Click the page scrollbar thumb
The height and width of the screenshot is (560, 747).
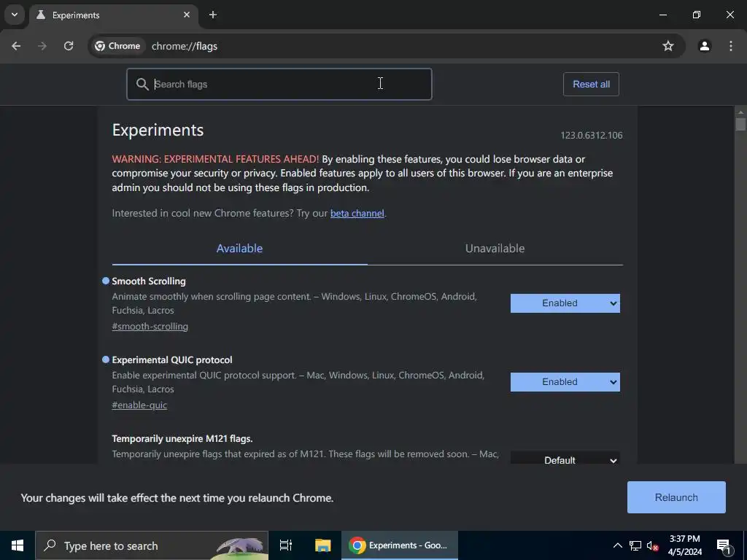coord(740,124)
